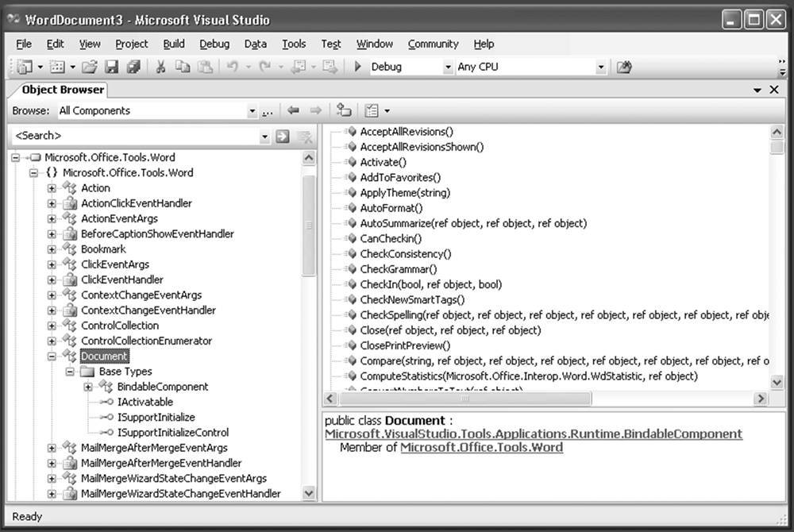
Task: Click the Redo toolbar icon
Action: 265,67
